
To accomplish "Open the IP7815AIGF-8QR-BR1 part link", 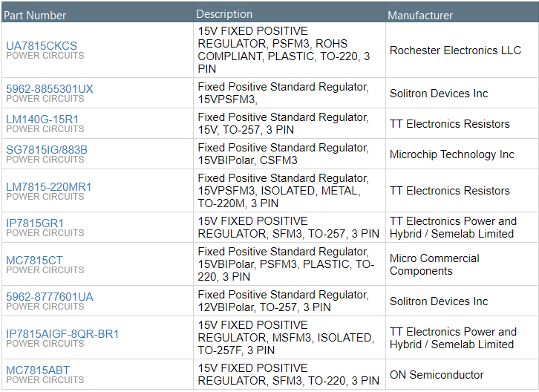I will [62, 333].
